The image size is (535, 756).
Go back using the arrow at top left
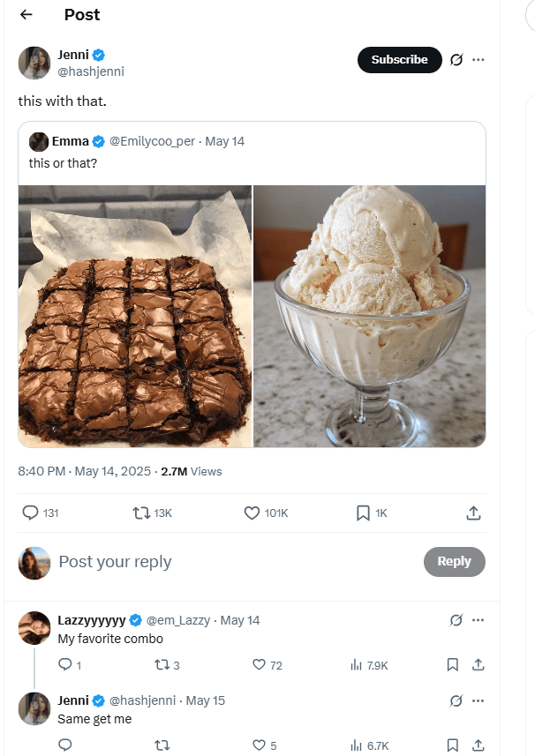tap(26, 14)
